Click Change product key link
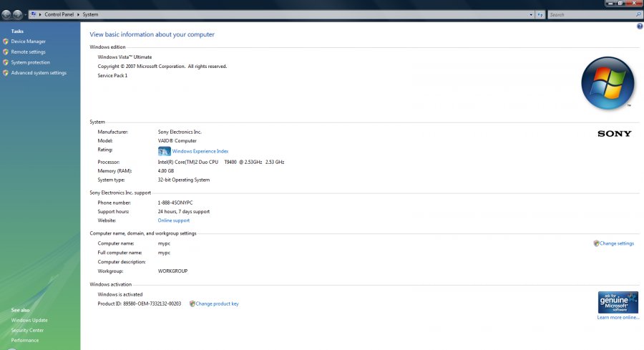644x350 pixels. (217, 304)
